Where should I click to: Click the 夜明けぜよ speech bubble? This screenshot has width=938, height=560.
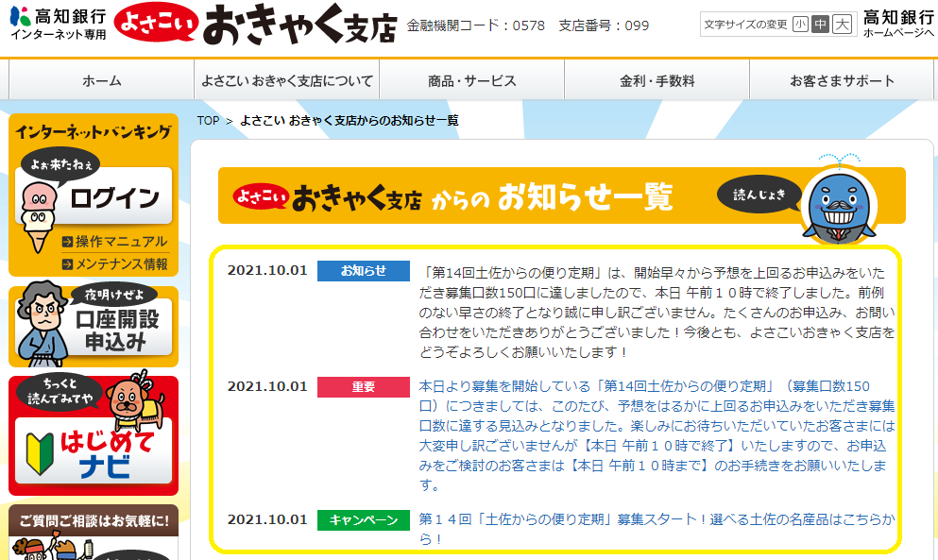click(113, 295)
